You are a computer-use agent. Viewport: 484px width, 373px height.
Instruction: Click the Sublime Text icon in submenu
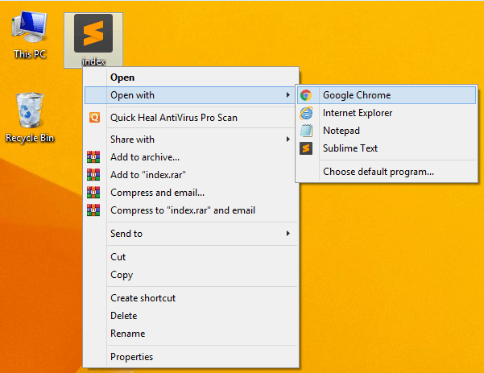pyautogui.click(x=306, y=148)
